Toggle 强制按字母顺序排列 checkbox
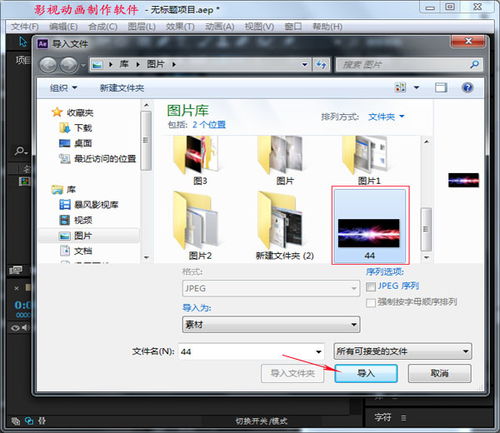Viewport: 500px width, 433px height. (370, 303)
